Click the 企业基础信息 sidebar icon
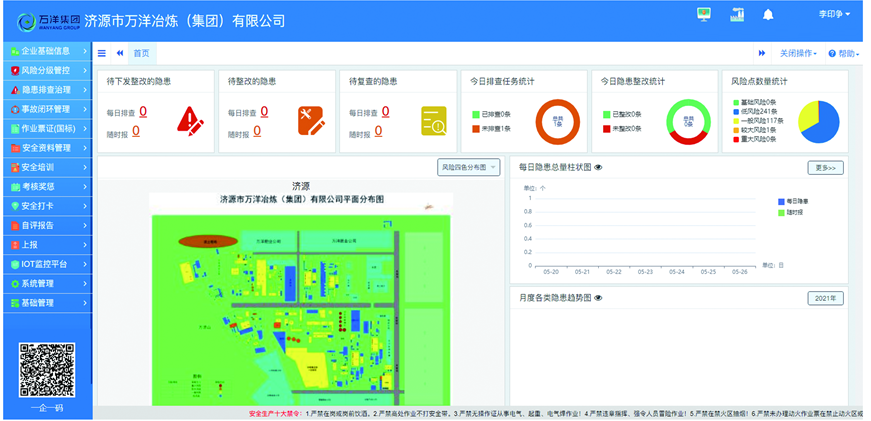The height and width of the screenshot is (421, 871). pos(15,51)
